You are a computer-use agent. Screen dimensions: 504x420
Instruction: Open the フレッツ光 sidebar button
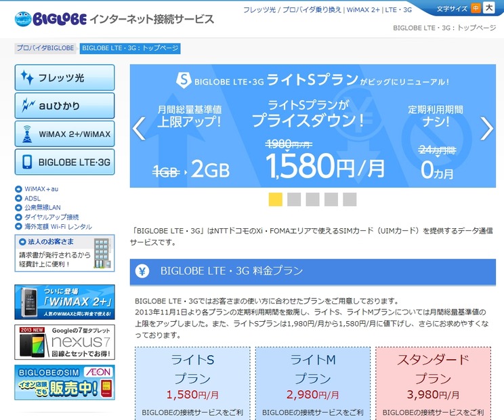64,77
